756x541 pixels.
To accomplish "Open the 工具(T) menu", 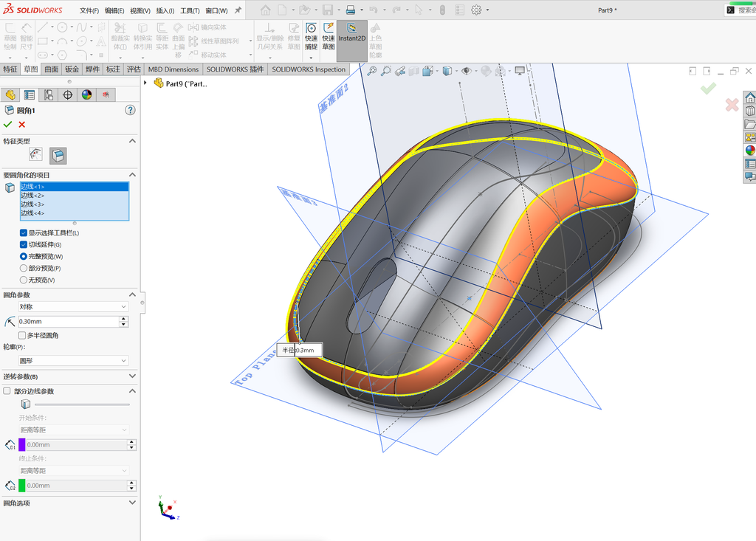I will pos(190,10).
